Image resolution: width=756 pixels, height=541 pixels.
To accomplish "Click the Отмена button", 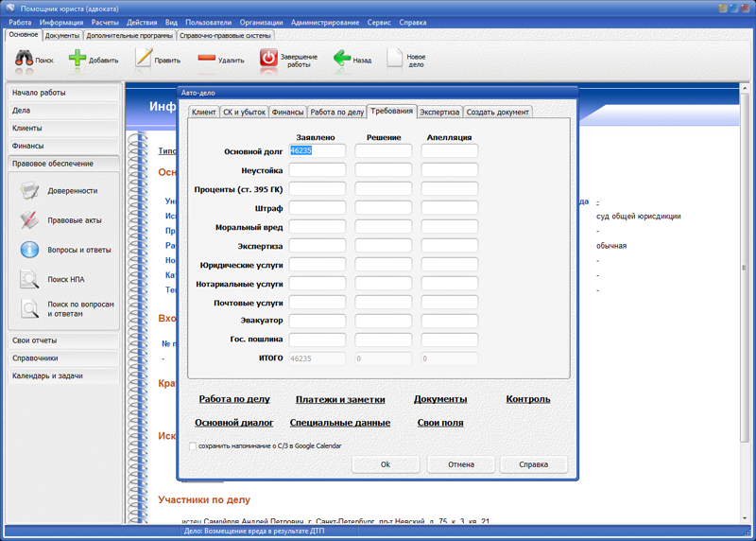I will pos(461,464).
